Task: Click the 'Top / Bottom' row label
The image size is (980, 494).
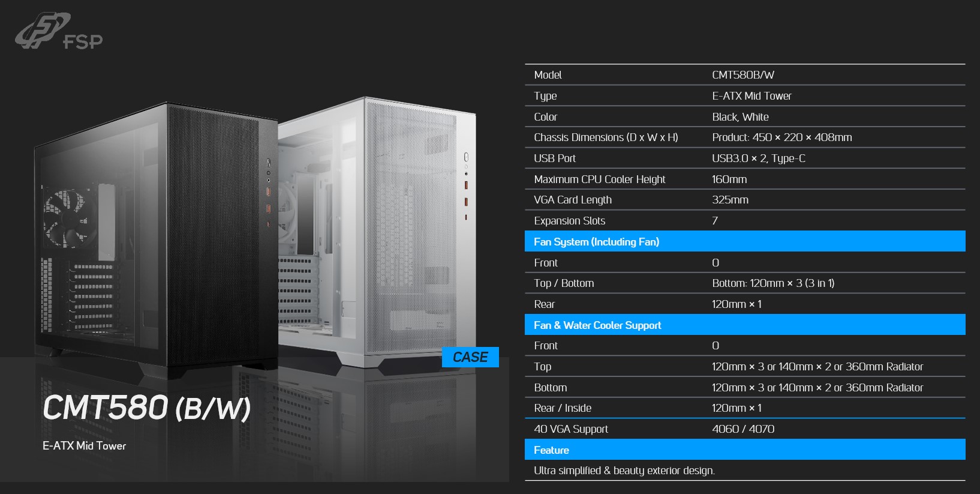Action: click(x=564, y=283)
